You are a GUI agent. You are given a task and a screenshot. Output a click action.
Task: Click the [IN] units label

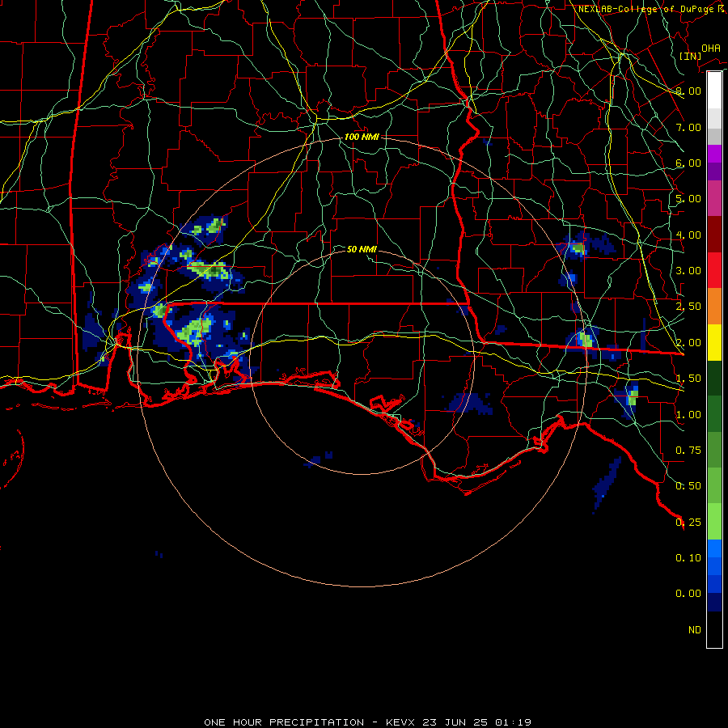690,56
